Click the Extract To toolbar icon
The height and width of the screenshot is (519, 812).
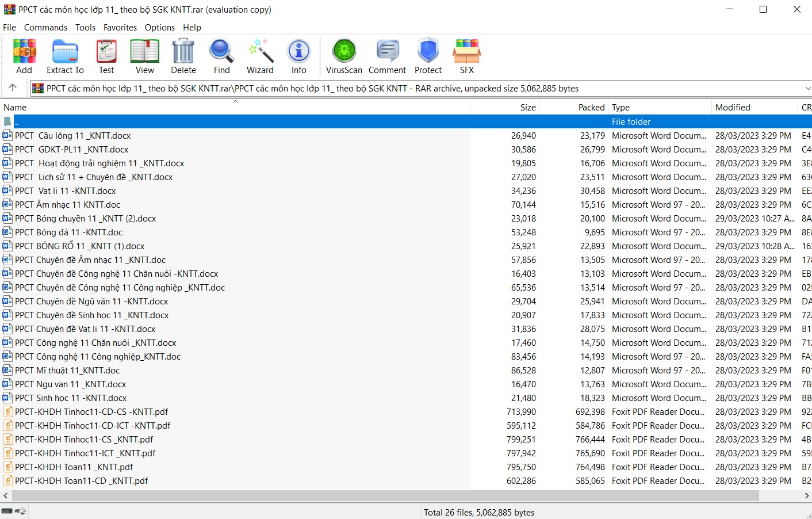point(65,56)
